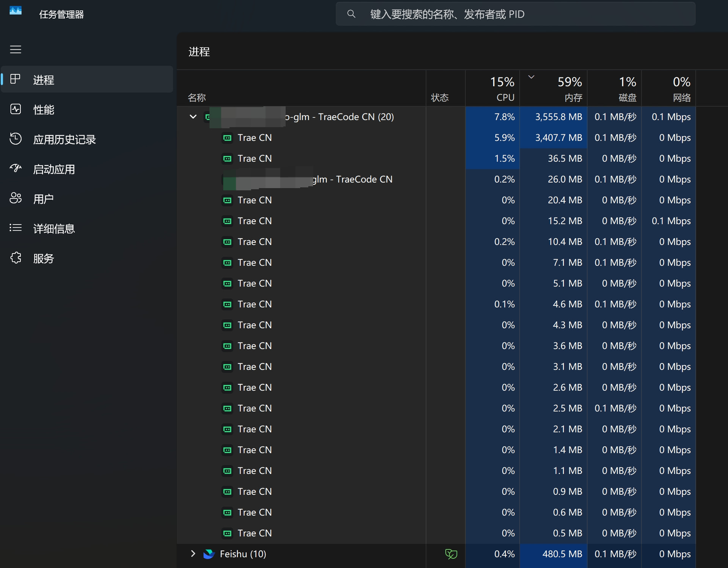Click the 7.8% CPU cell
728x568 pixels.
point(492,117)
